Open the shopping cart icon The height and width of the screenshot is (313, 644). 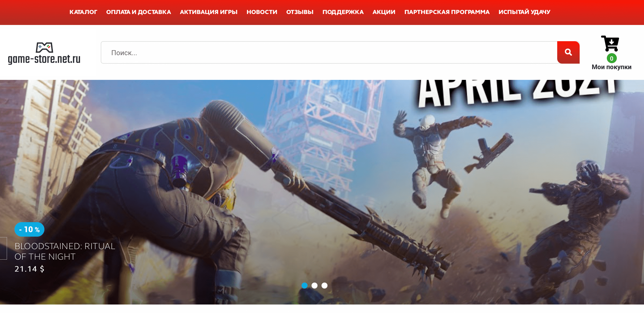[x=610, y=43]
